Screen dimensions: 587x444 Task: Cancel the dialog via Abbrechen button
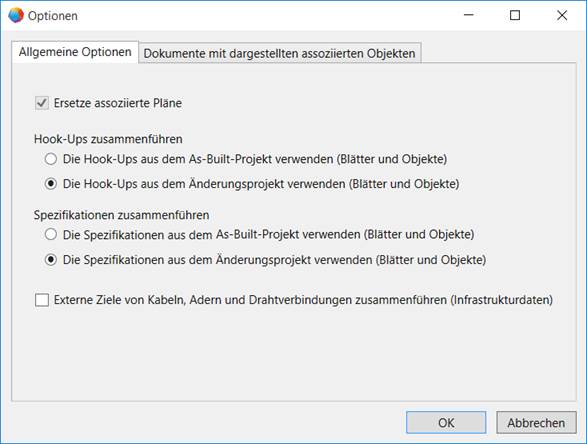(536, 423)
